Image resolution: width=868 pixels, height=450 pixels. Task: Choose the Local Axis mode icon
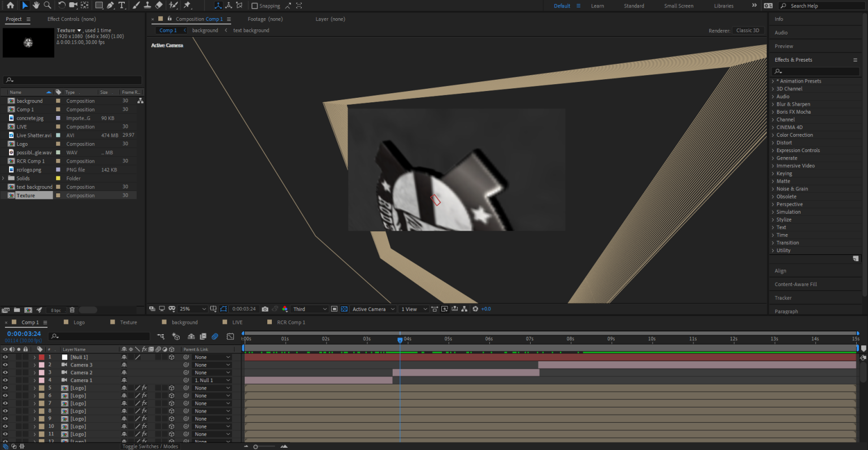click(218, 5)
